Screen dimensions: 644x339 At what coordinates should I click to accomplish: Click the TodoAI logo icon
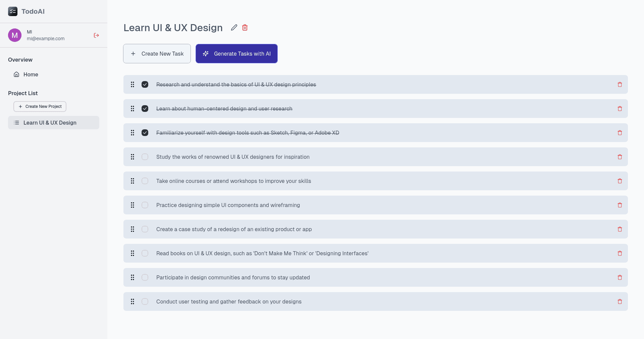coord(13,11)
